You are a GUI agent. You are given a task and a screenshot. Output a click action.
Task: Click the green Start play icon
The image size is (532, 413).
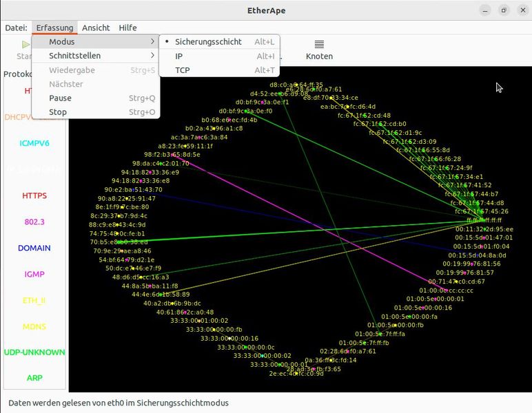click(x=25, y=44)
